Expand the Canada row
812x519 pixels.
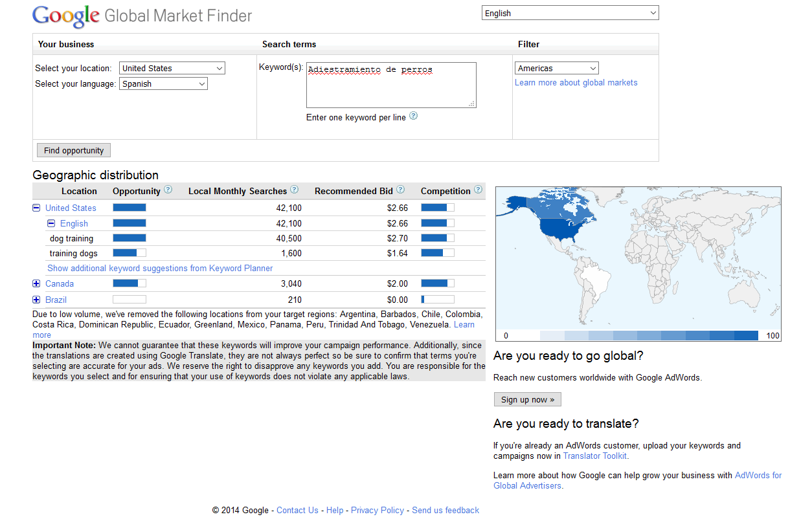[x=36, y=283]
